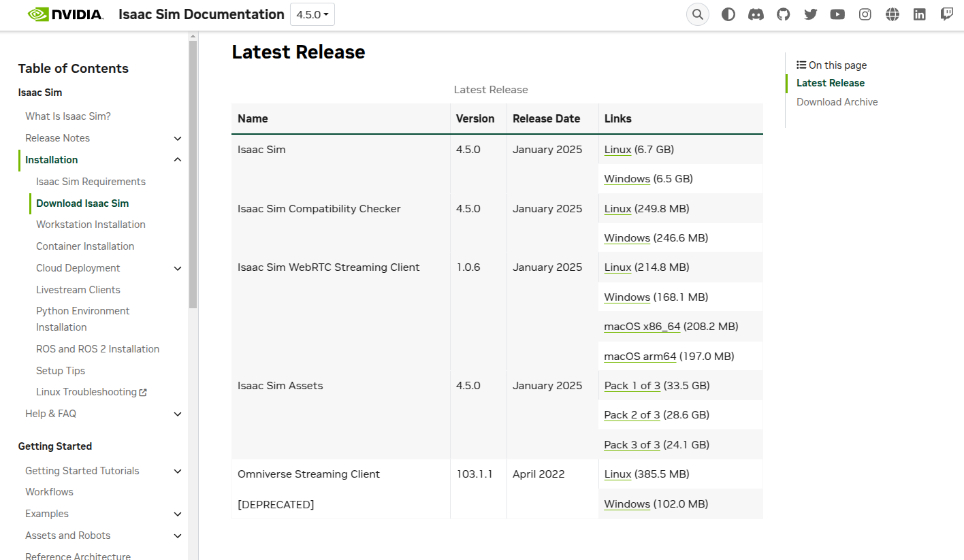Download WebRTC Streaming Client Linux (214.8 MB)
Viewport: 964px width, 560px height.
(x=617, y=267)
